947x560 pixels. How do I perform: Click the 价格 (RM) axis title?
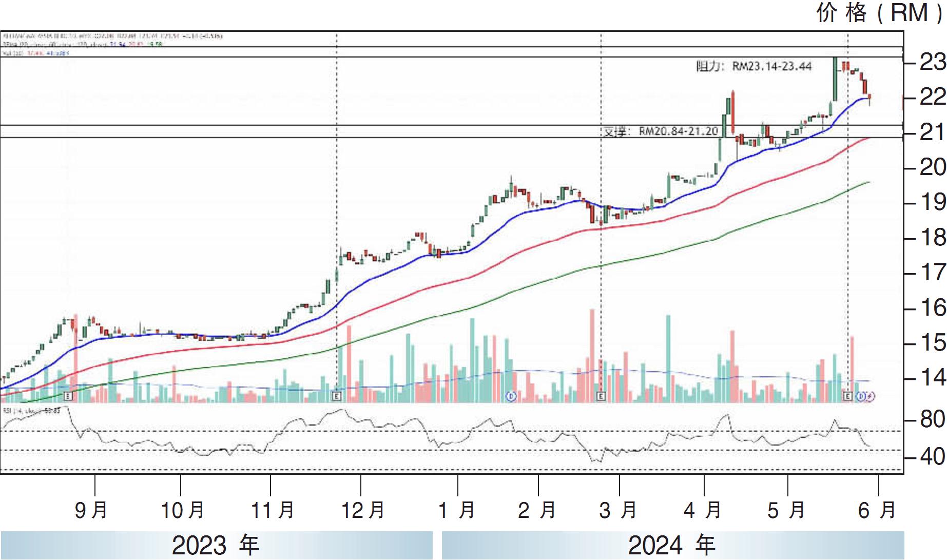pyautogui.click(x=880, y=13)
